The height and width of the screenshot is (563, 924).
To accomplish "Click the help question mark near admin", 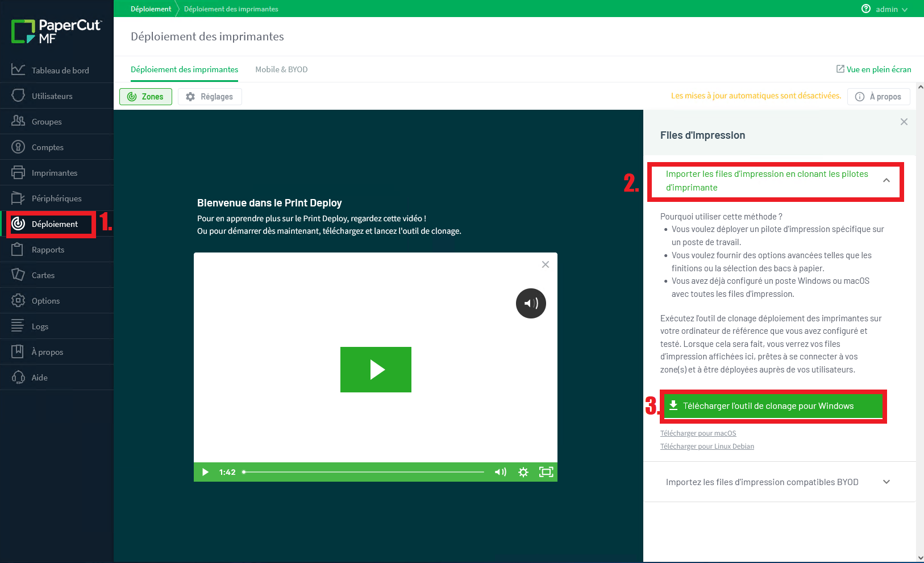I will click(865, 9).
